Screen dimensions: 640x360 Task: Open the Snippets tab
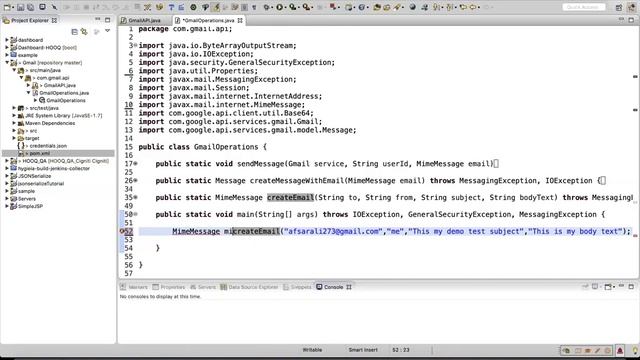pyautogui.click(x=297, y=287)
